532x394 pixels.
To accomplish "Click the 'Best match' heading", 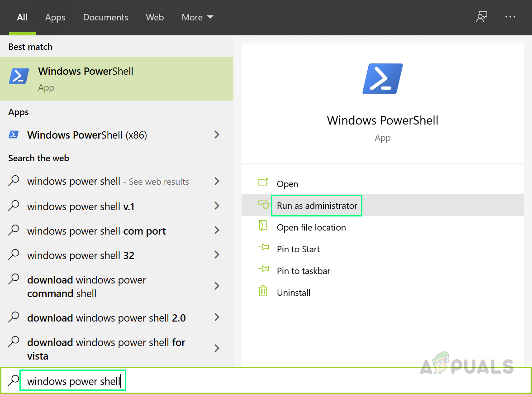I will [x=30, y=47].
